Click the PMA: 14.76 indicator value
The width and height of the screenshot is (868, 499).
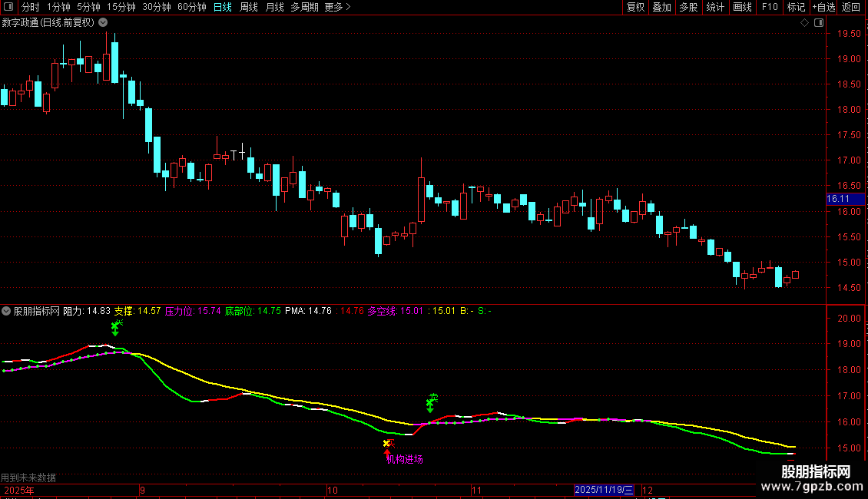308,311
